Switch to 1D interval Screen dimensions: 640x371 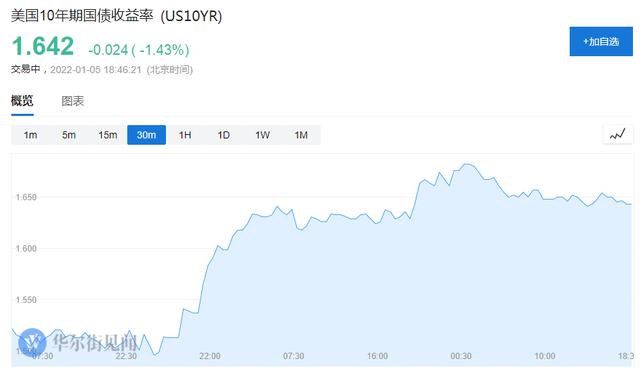point(224,135)
